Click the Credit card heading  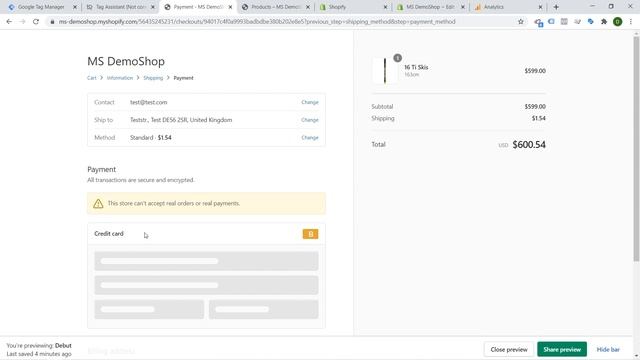point(109,233)
